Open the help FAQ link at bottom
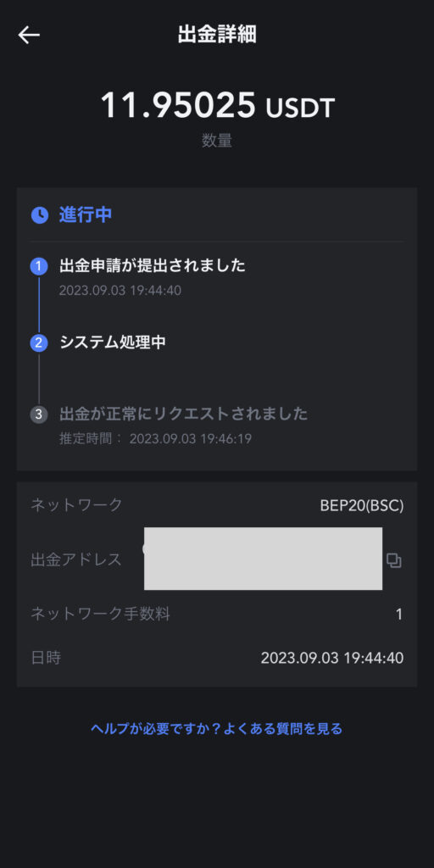Viewport: 434px width, 868px height. tap(216, 728)
